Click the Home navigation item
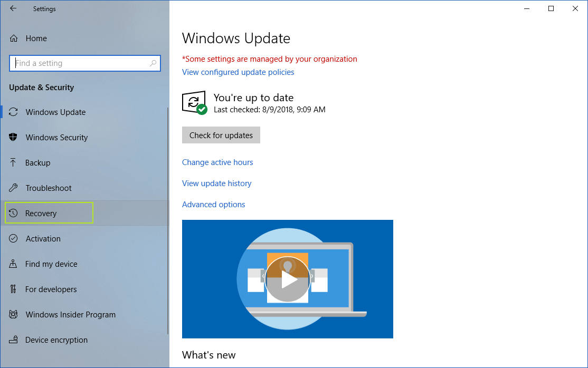Image resolution: width=588 pixels, height=368 pixels. [35, 38]
